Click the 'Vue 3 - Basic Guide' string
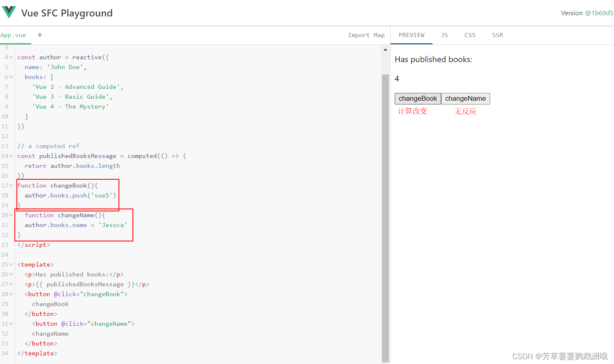The width and height of the screenshot is (614, 364). click(70, 97)
